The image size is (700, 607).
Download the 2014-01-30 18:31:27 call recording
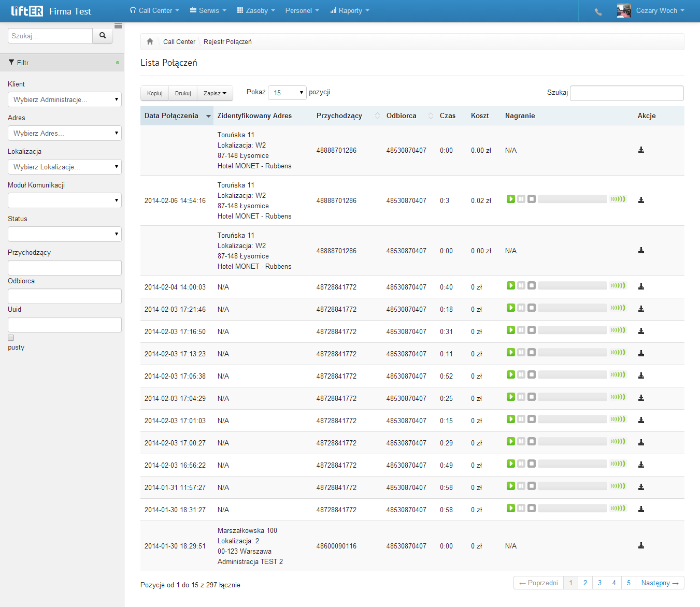click(641, 509)
